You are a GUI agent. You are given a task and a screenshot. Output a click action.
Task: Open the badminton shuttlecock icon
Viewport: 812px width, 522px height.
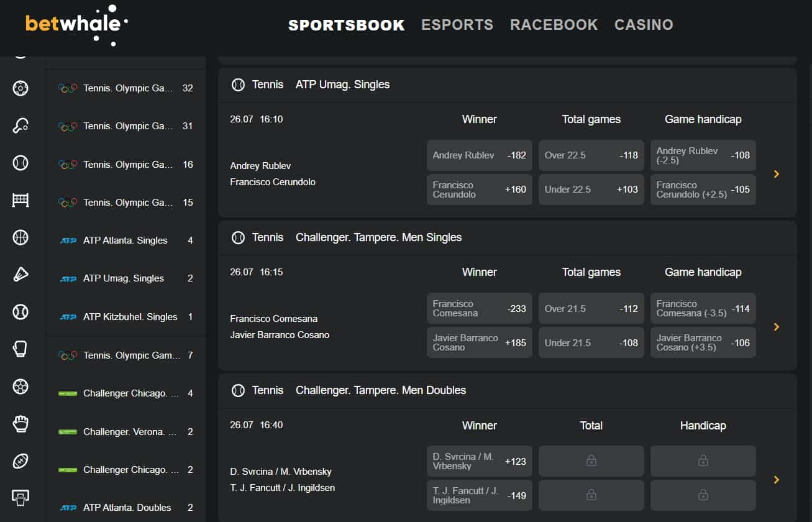pyautogui.click(x=21, y=275)
